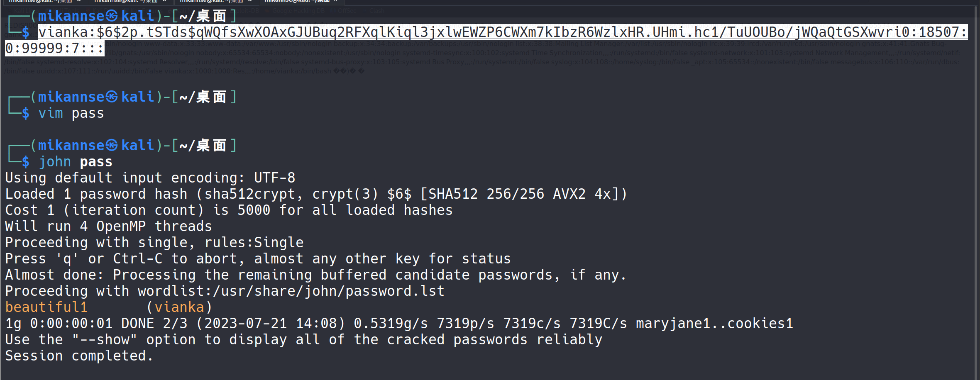Click the Kali logo above the vim command
Viewport: 980px width, 380px height.
click(112, 97)
